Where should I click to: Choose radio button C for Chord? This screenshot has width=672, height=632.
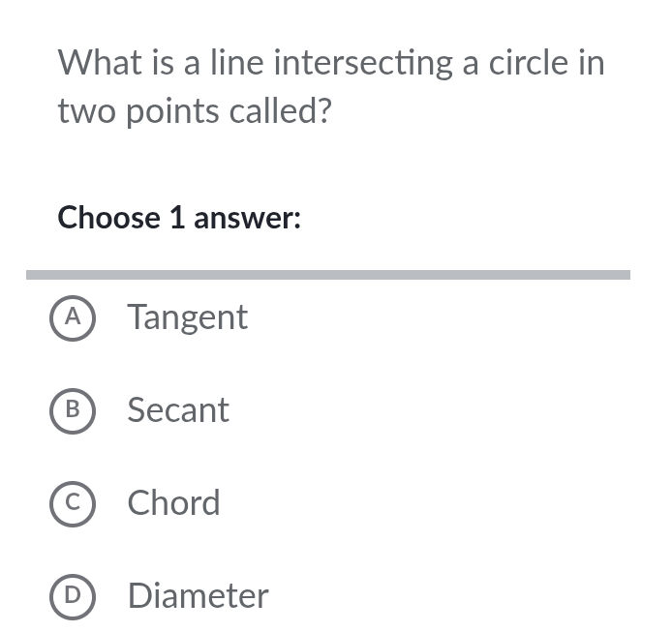pyautogui.click(x=72, y=503)
